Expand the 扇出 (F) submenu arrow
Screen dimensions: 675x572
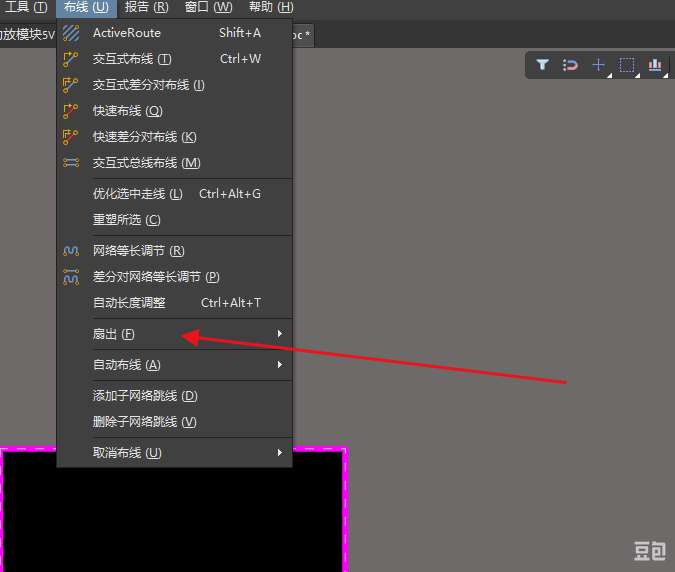coord(280,334)
